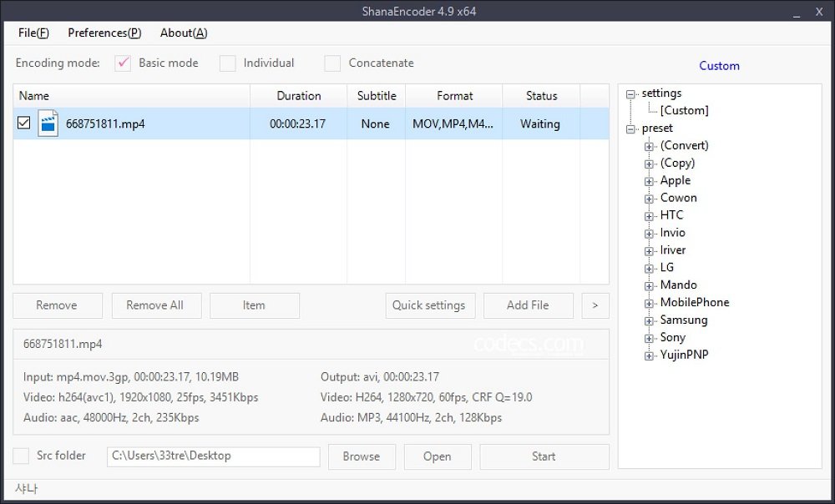The height and width of the screenshot is (504, 835).
Task: Open the File menu
Action: 33,33
